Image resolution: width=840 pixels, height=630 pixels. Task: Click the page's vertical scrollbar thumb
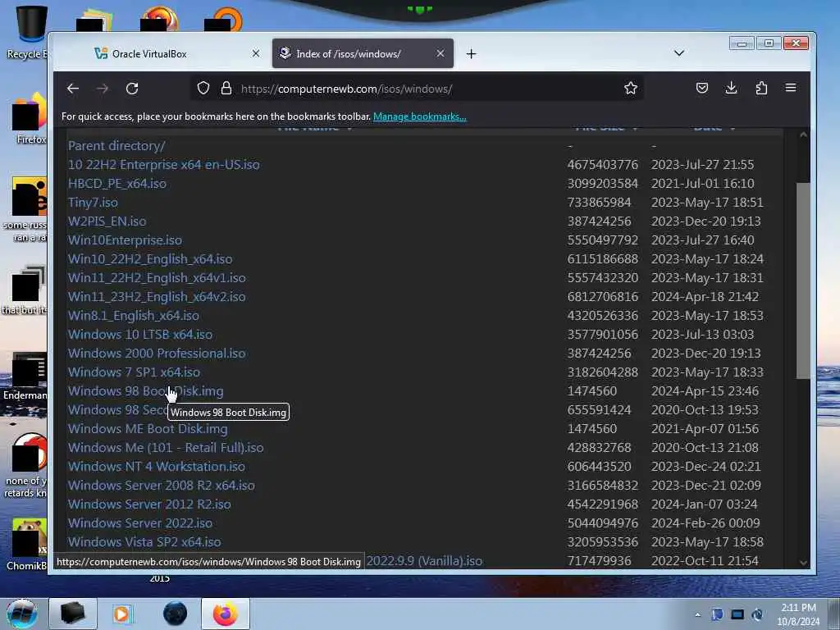tap(803, 281)
